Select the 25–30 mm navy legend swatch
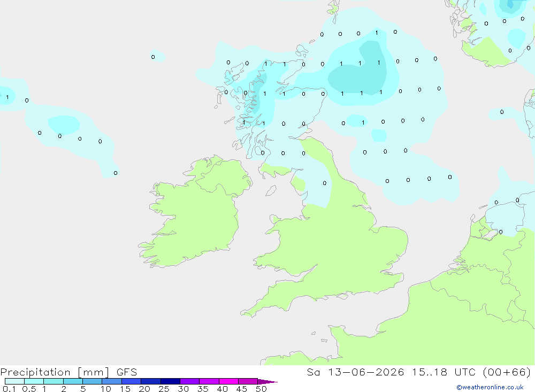535x392 pixels. coord(170,381)
